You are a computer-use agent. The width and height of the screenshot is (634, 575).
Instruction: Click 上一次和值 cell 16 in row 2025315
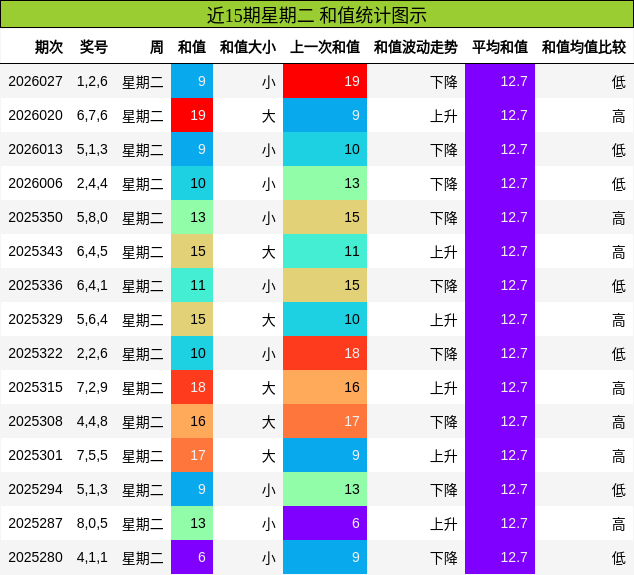coord(325,387)
